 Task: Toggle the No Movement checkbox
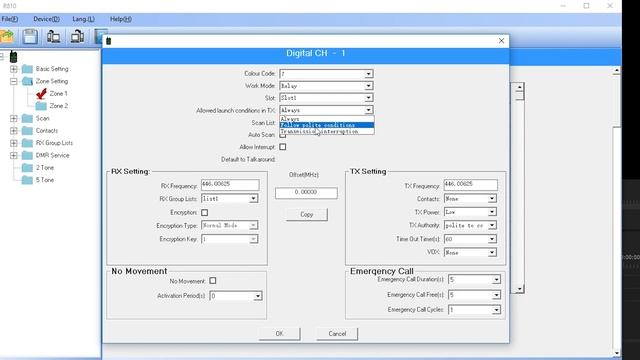(213, 281)
